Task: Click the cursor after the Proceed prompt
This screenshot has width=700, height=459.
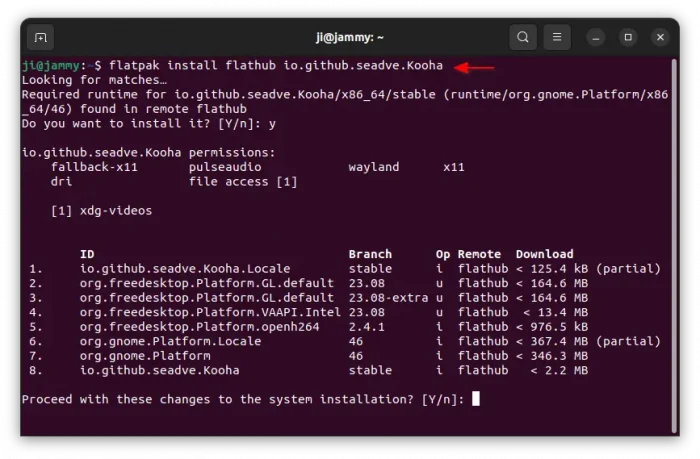Action: 476,398
